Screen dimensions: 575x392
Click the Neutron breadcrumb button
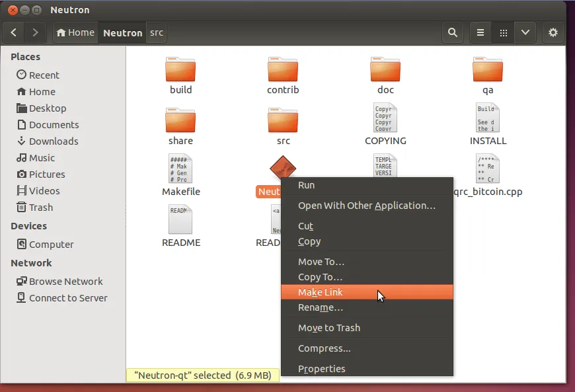(x=122, y=32)
